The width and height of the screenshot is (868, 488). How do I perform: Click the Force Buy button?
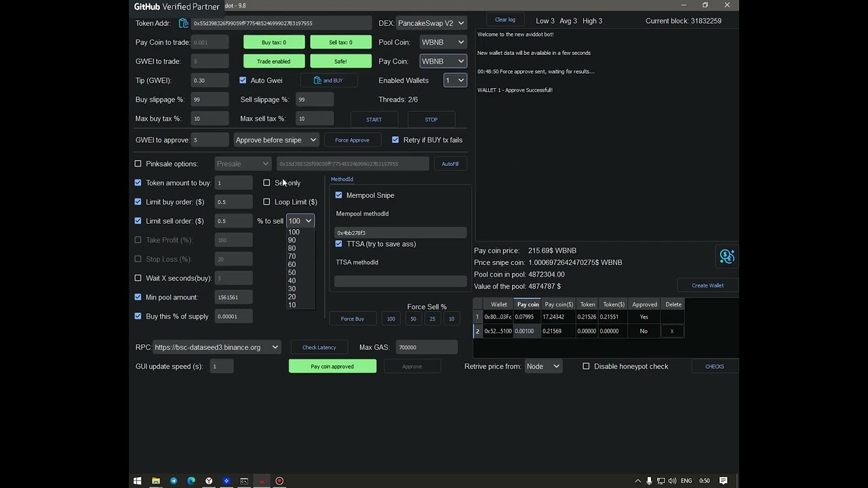coord(353,319)
